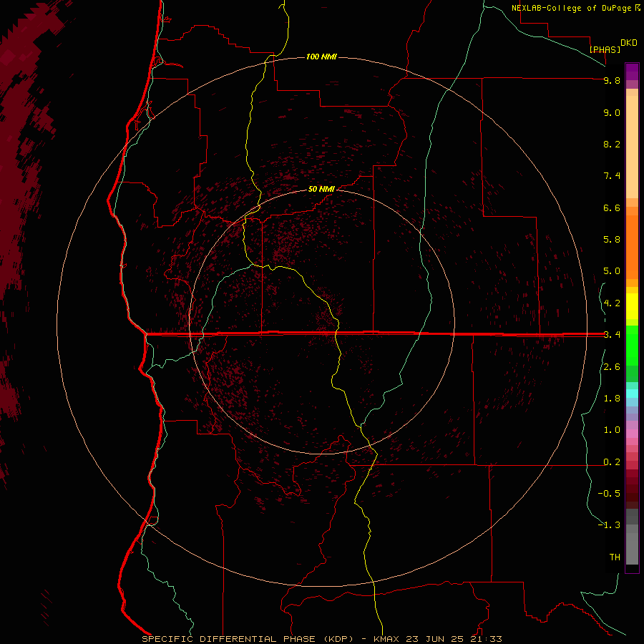Click the yellow segment of the color bar

[x=632, y=306]
